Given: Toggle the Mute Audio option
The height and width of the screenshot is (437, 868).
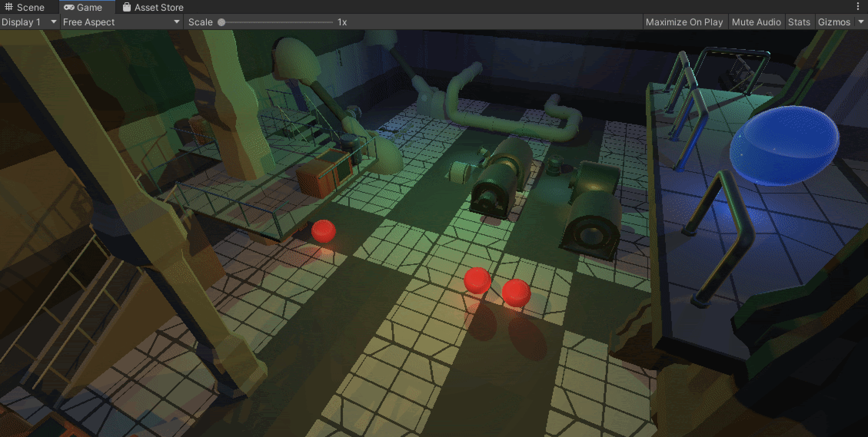Looking at the screenshot, I should (x=756, y=22).
